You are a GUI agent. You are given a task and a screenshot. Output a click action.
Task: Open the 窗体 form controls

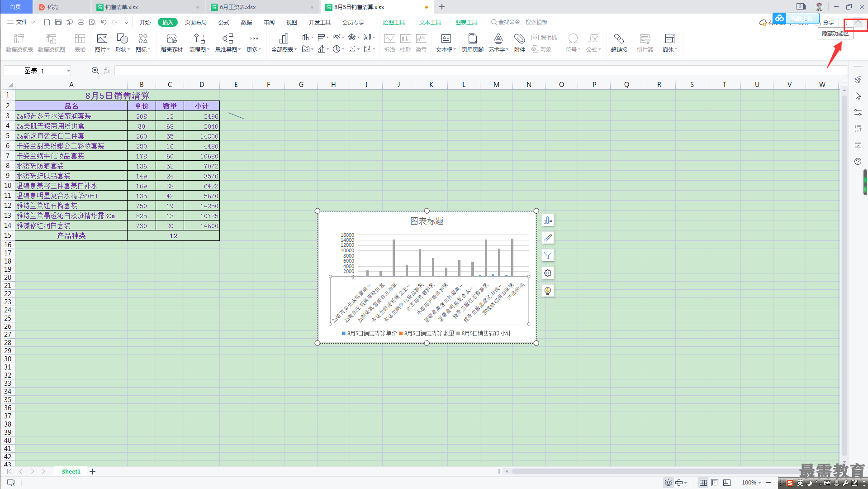(669, 43)
